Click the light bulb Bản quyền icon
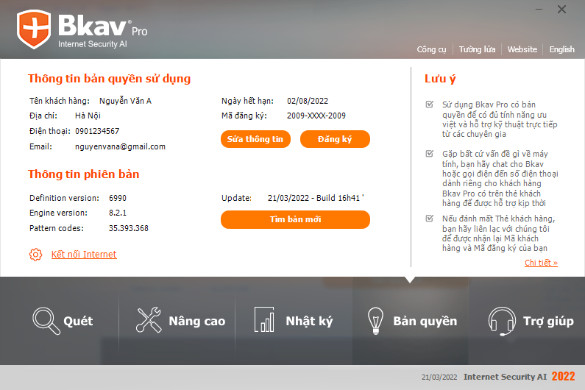 click(375, 320)
